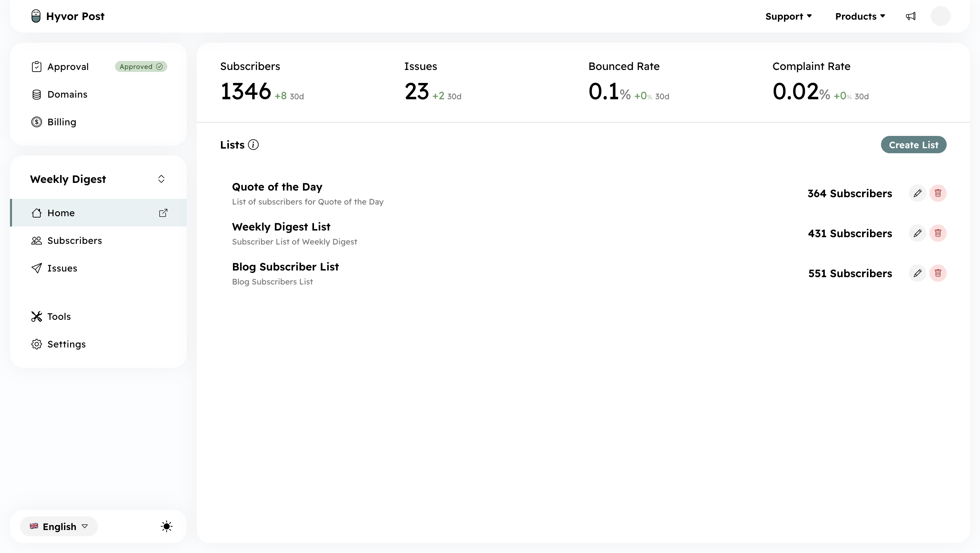The width and height of the screenshot is (980, 553).
Task: Toggle light/dark theme sun icon
Action: 166,526
